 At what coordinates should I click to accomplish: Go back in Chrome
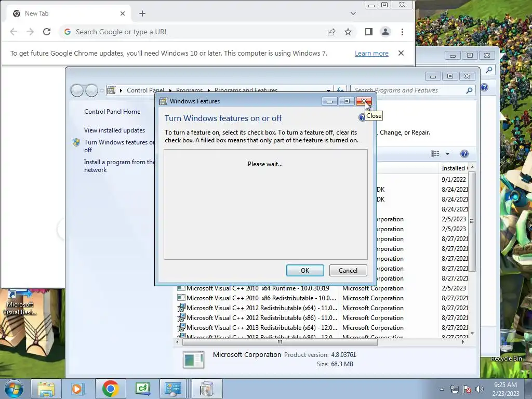pos(14,32)
